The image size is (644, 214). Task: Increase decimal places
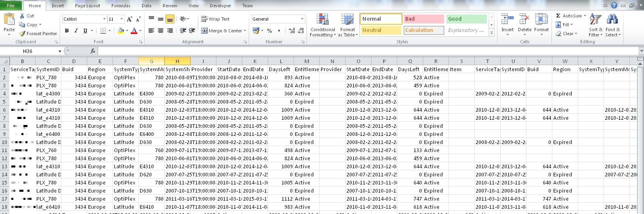click(x=292, y=31)
